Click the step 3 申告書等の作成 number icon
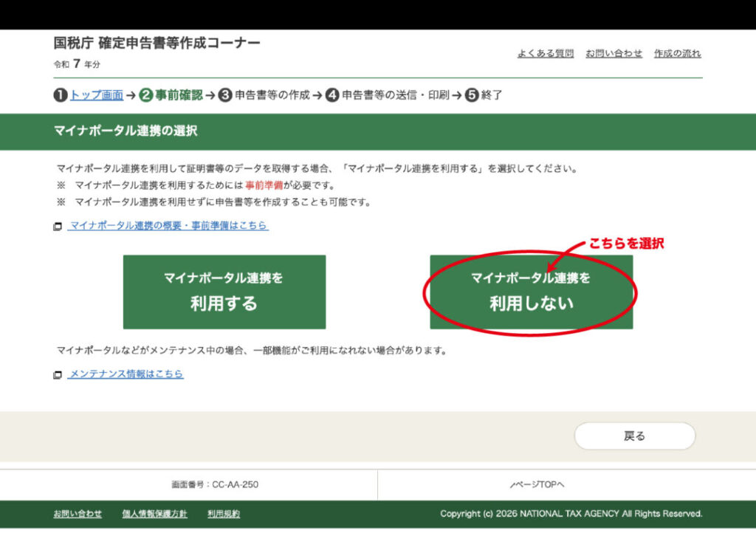 [x=225, y=95]
